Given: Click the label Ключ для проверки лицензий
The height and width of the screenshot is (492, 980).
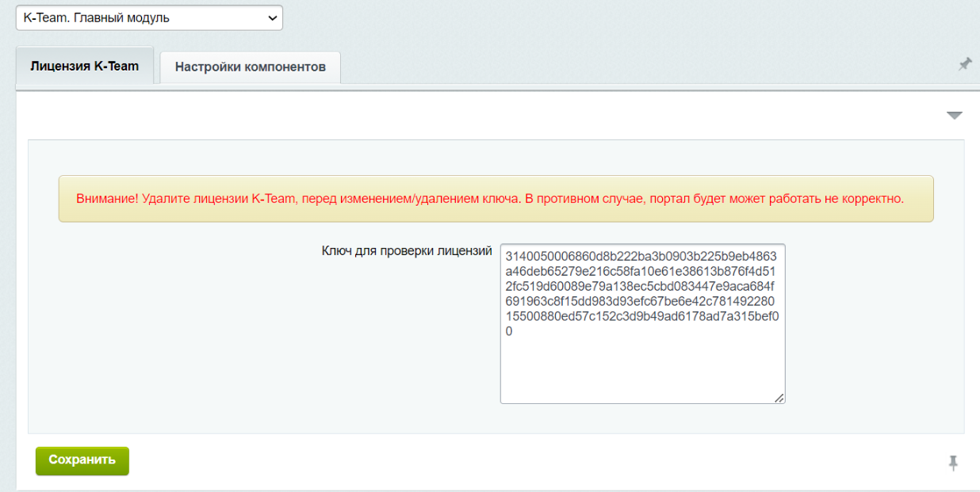Looking at the screenshot, I should tap(407, 250).
